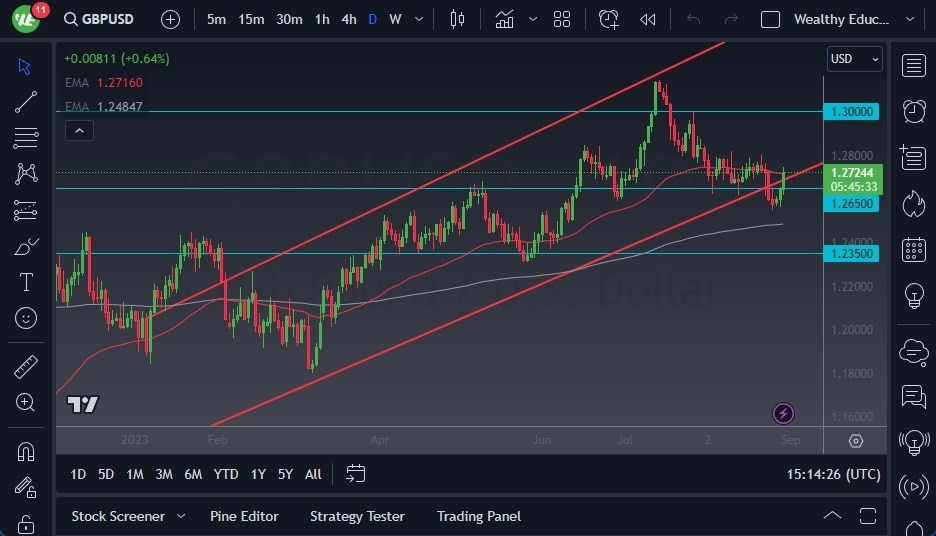Open the indicators menu
The width and height of the screenshot is (936, 536).
[504, 19]
